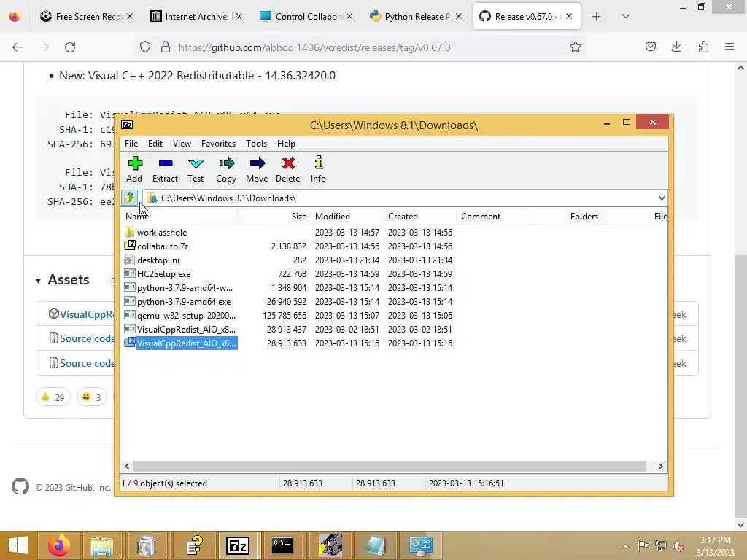Viewport: 747px width, 560px height.
Task: Collapse the Assets section triangle
Action: pyautogui.click(x=38, y=281)
